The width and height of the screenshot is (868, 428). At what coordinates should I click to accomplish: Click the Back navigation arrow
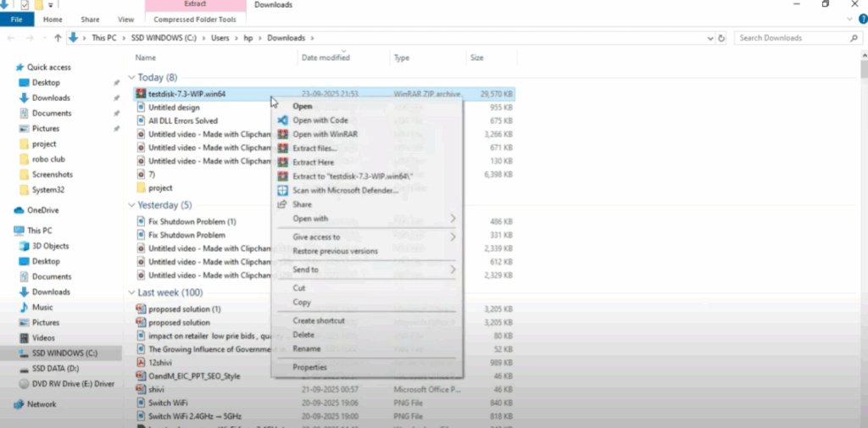(x=12, y=38)
